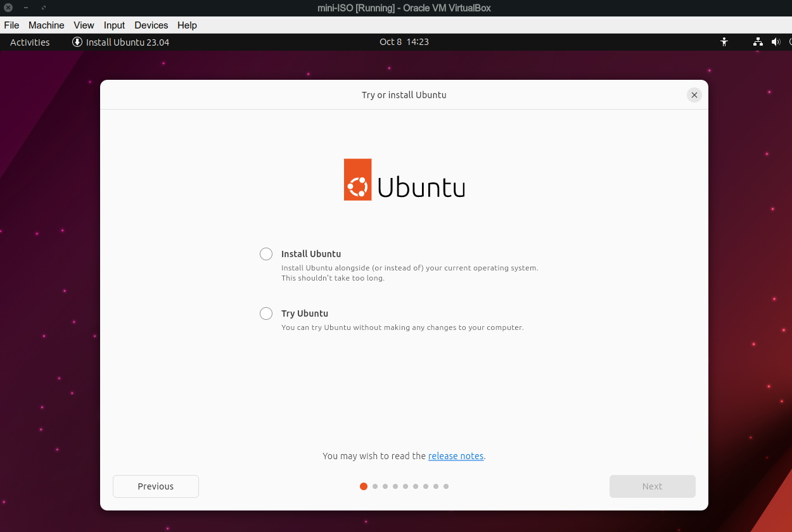792x532 pixels.
Task: Open the Help menu
Action: [x=187, y=25]
